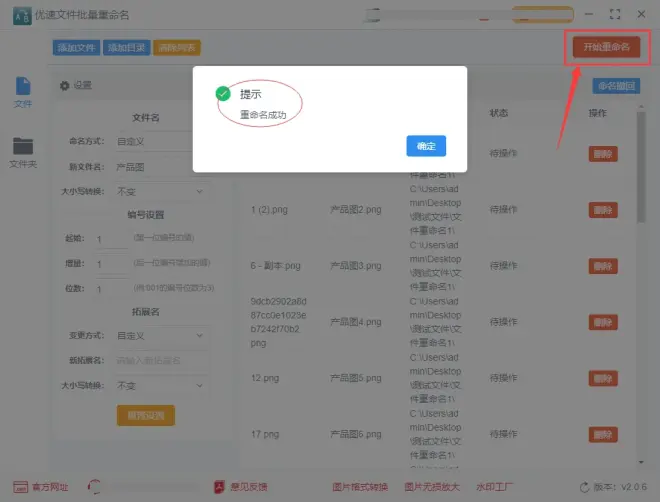This screenshot has width=660, height=502.
Task: Click the app logo icon in title bar
Action: (22, 16)
